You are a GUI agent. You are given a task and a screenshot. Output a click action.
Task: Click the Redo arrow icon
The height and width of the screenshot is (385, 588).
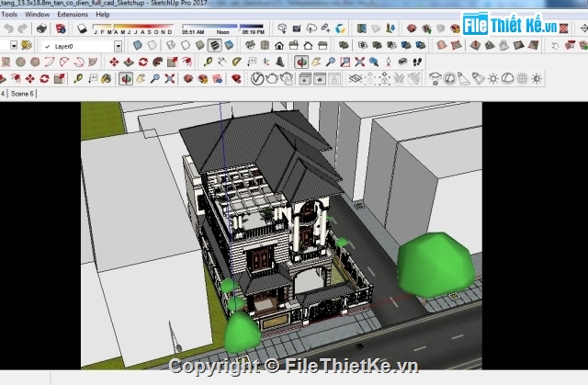point(22,28)
